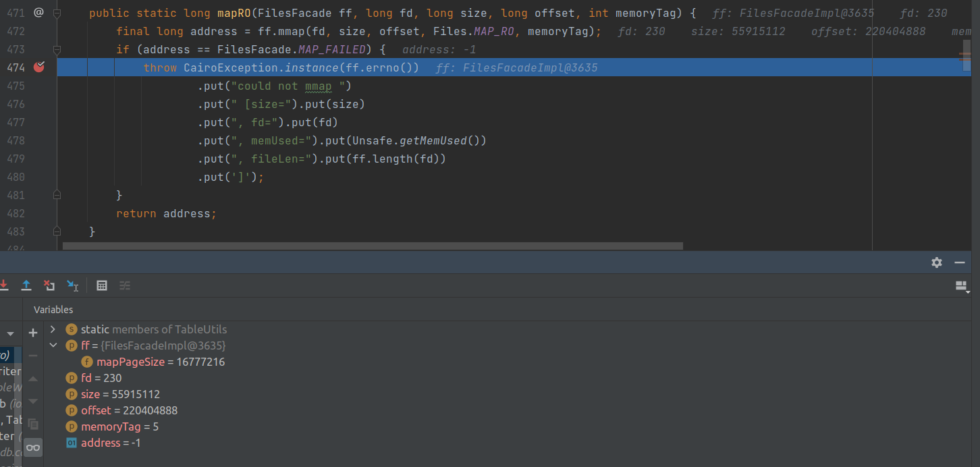Image resolution: width=980 pixels, height=467 pixels.
Task: Open the dropdown chevron beside the watches toolbar
Action: (x=9, y=333)
